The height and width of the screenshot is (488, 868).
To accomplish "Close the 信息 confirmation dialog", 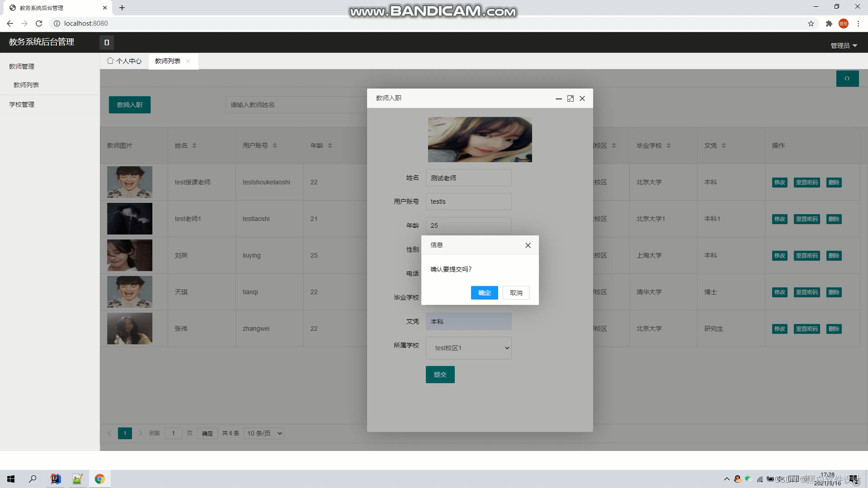I will point(528,245).
